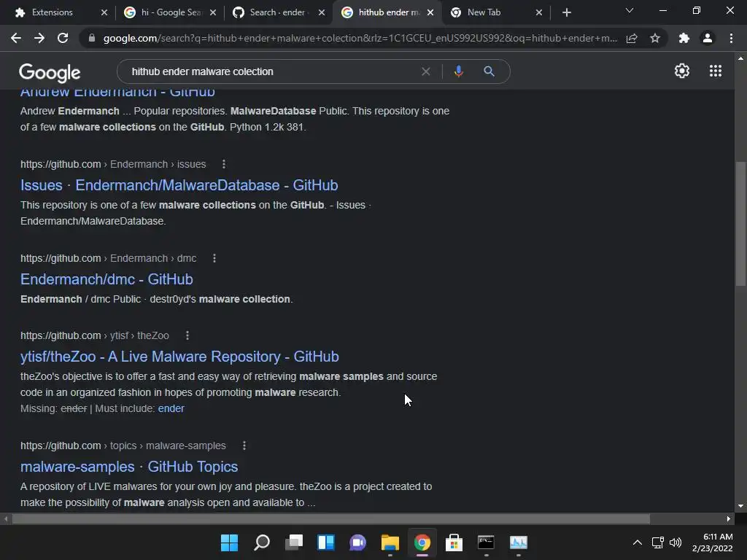This screenshot has height=560, width=747.
Task: Show hidden system tray icons
Action: coord(638,542)
